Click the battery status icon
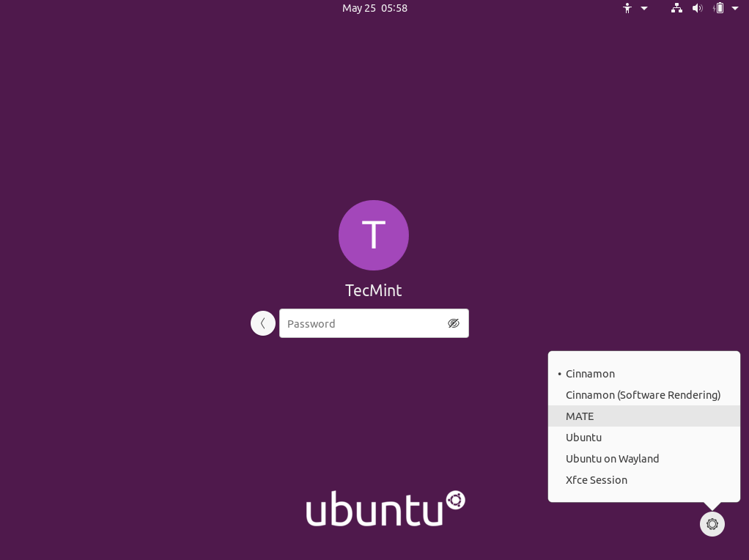This screenshot has height=560, width=749. click(718, 8)
